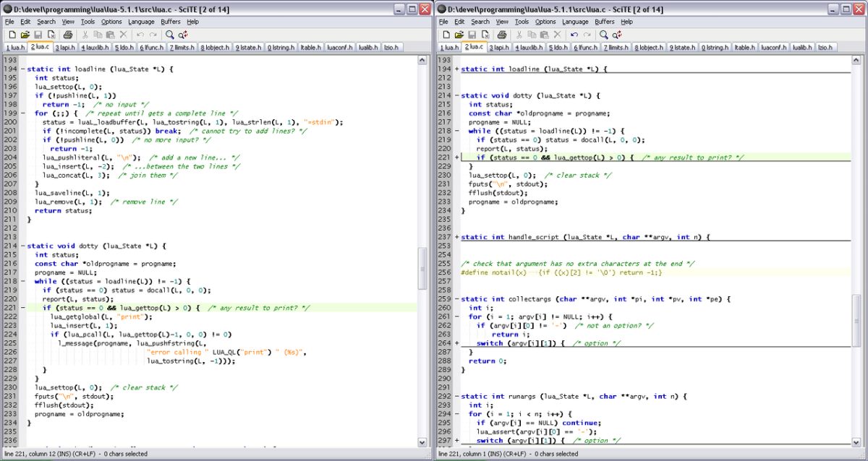868x461 pixels.
Task: Expand folded loadline function at line 194, right window
Action: [456, 69]
